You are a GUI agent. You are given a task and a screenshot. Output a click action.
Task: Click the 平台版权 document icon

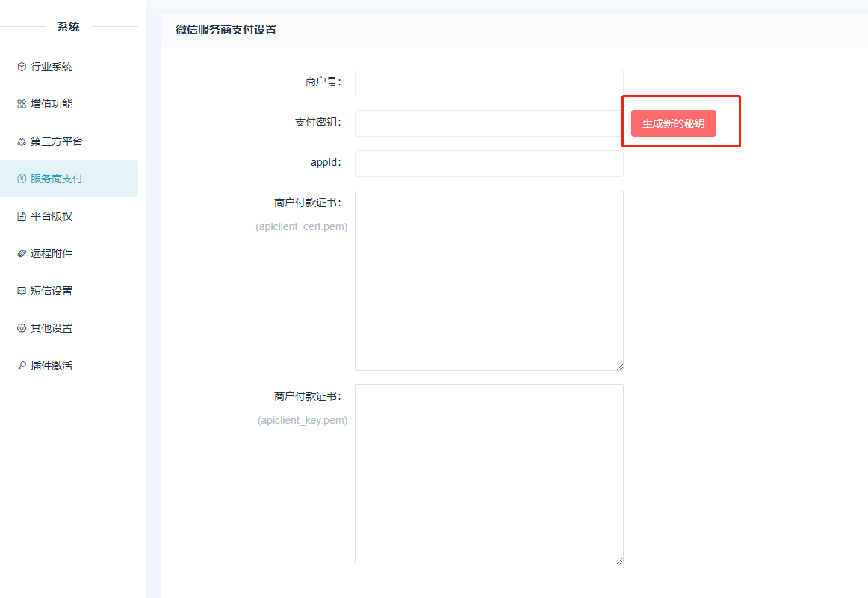coord(22,216)
